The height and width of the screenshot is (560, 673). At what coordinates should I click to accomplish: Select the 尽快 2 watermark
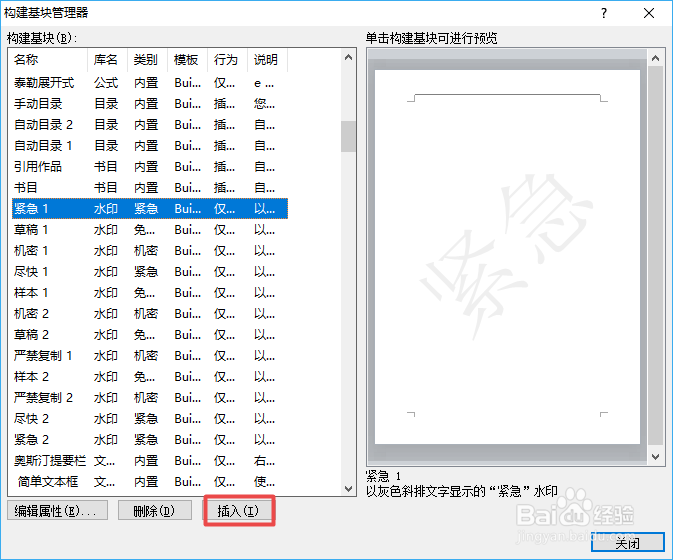pos(150,419)
